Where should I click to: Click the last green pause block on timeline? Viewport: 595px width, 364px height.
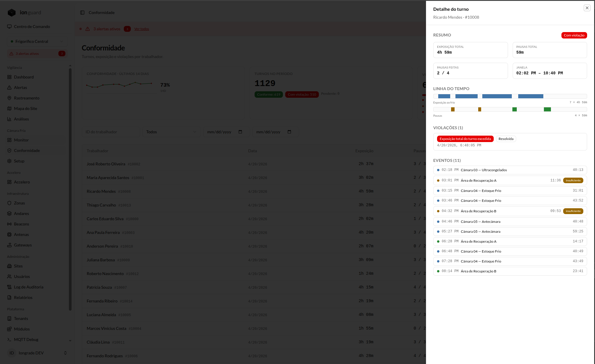[x=547, y=109]
